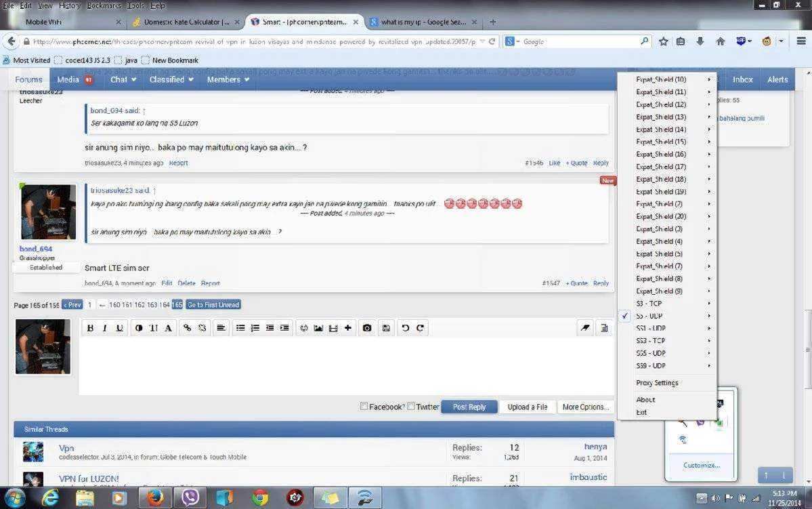The width and height of the screenshot is (812, 509).
Task: Open font size tool in editor
Action: pos(154,328)
